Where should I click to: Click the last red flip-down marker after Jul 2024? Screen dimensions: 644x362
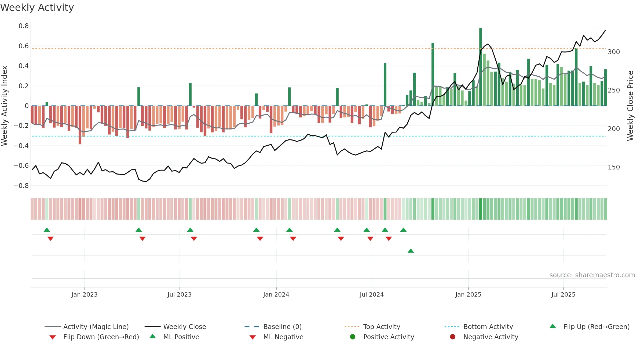[x=389, y=239]
